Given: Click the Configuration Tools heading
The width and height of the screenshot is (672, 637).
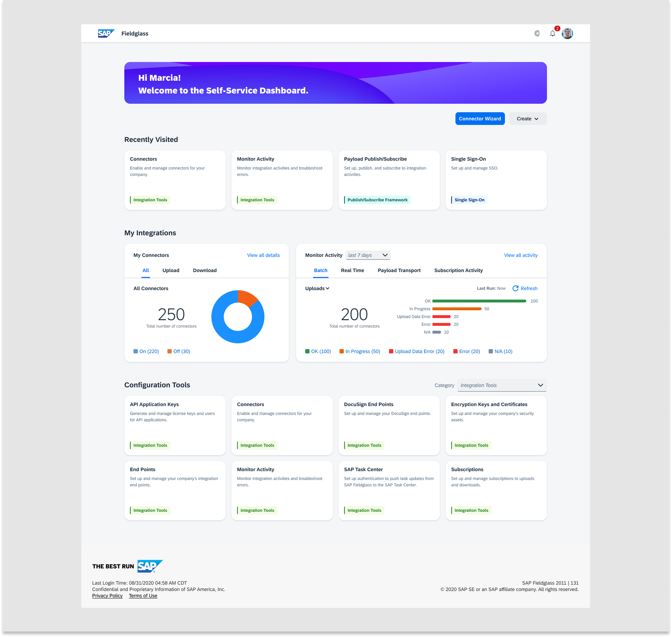Looking at the screenshot, I should (x=157, y=385).
